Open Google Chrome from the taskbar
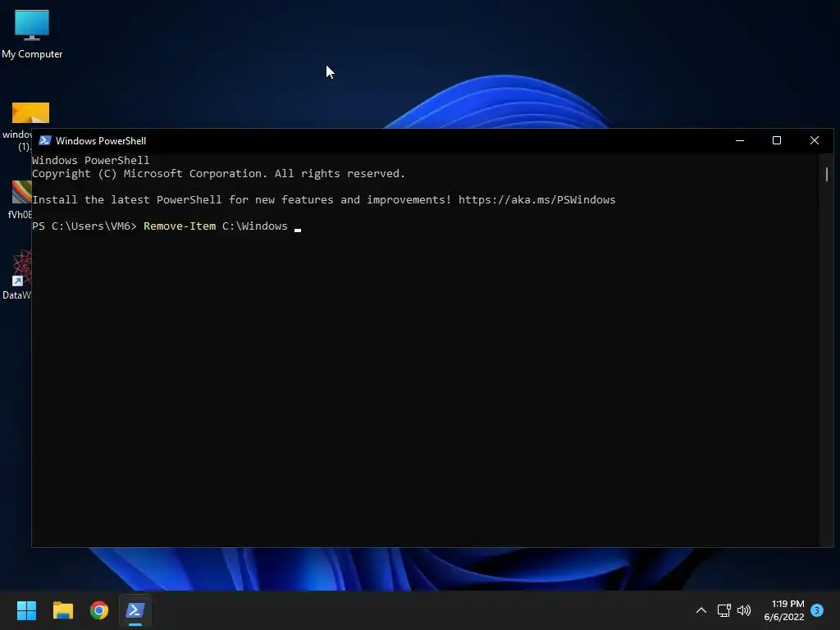The width and height of the screenshot is (840, 630). [x=99, y=610]
